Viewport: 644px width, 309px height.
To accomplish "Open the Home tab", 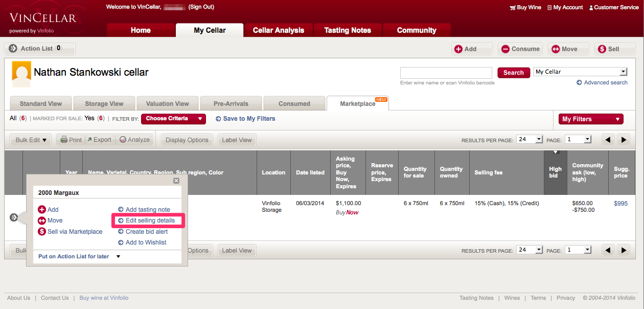I will [x=141, y=30].
